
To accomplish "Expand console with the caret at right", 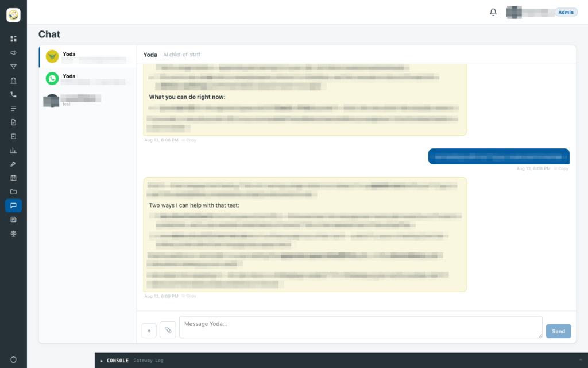I will [581, 360].
